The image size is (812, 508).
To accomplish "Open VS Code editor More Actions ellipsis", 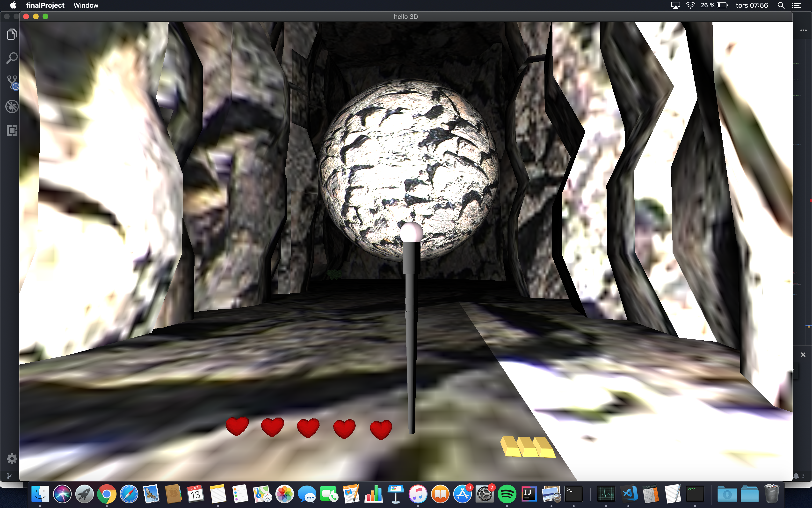I will pyautogui.click(x=803, y=30).
